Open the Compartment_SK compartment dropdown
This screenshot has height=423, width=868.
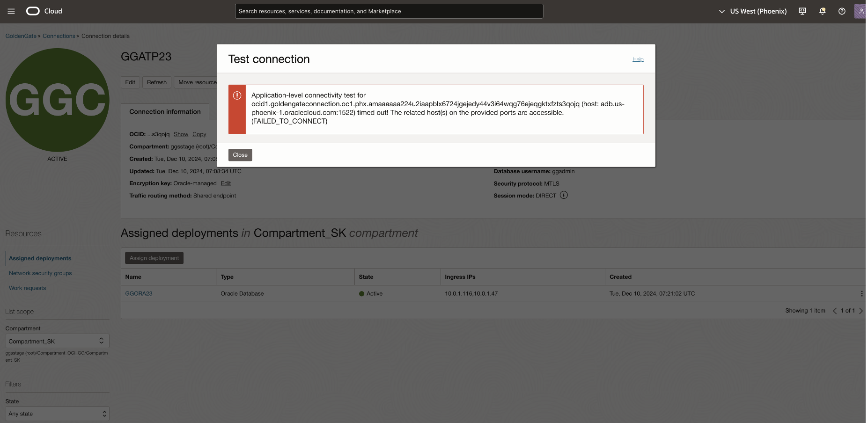(x=57, y=341)
